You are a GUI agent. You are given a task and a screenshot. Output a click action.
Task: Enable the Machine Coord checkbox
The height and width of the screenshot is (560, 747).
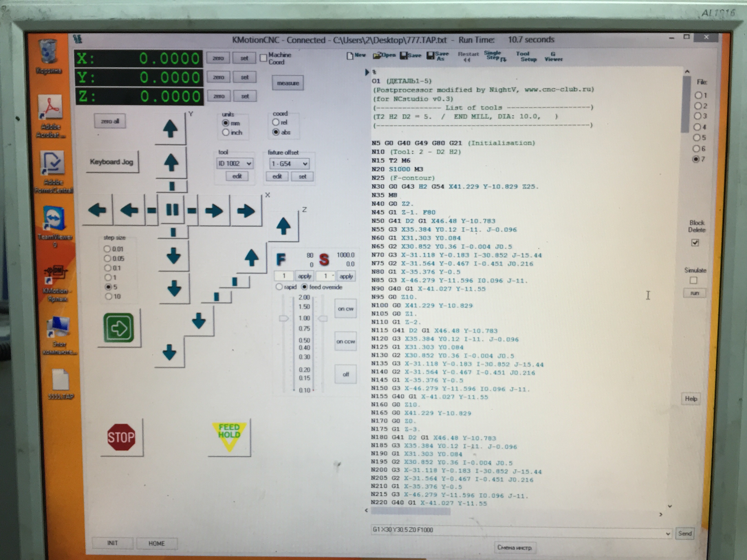click(263, 58)
